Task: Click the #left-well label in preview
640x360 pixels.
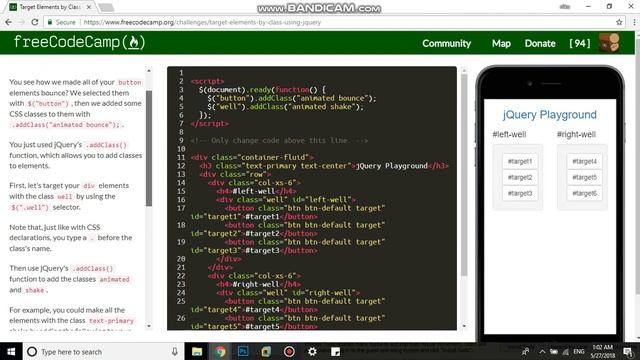Action: [509, 134]
